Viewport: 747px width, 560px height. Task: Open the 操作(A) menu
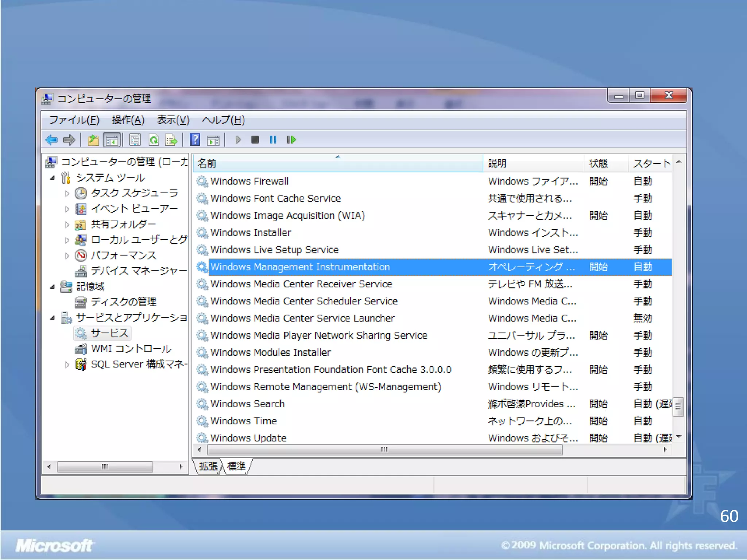pos(128,120)
